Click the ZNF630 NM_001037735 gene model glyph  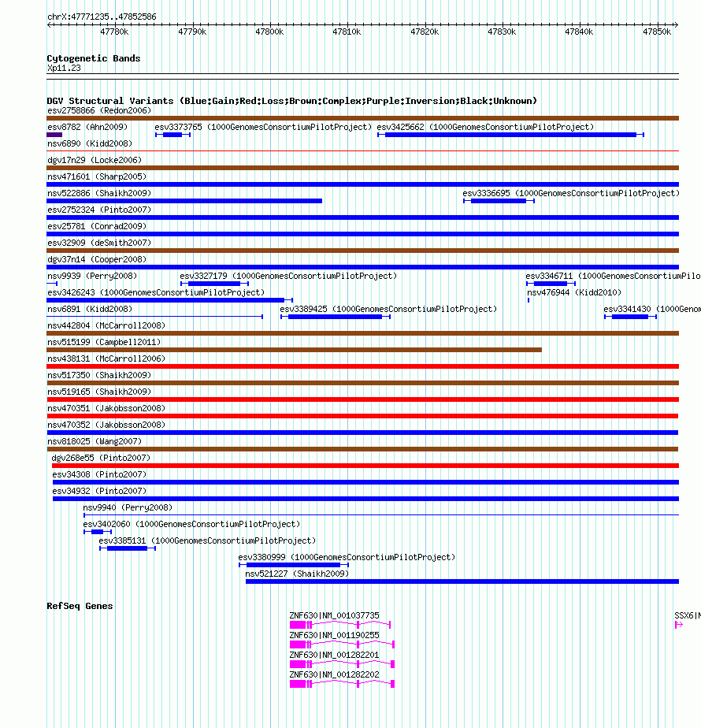point(339,625)
